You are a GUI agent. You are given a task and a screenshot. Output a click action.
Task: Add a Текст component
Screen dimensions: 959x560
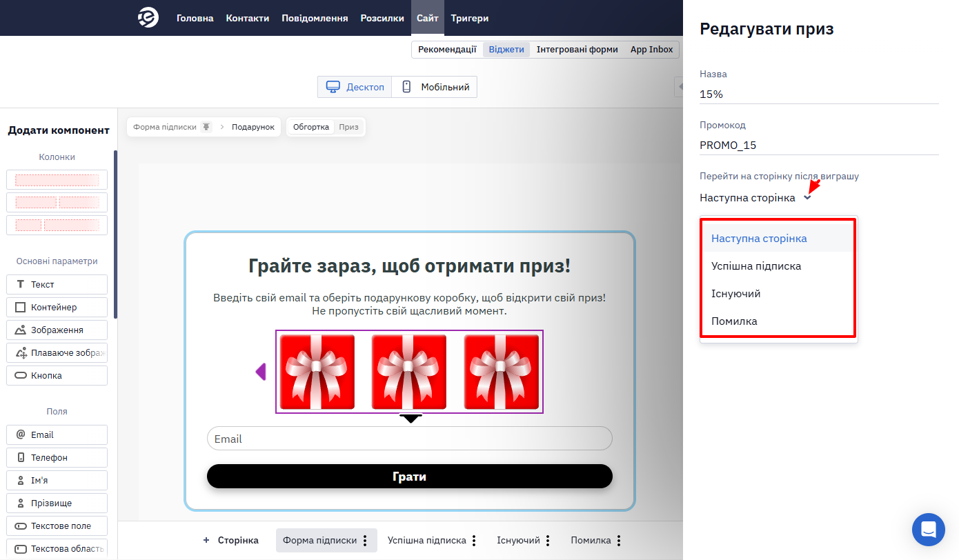pyautogui.click(x=57, y=284)
